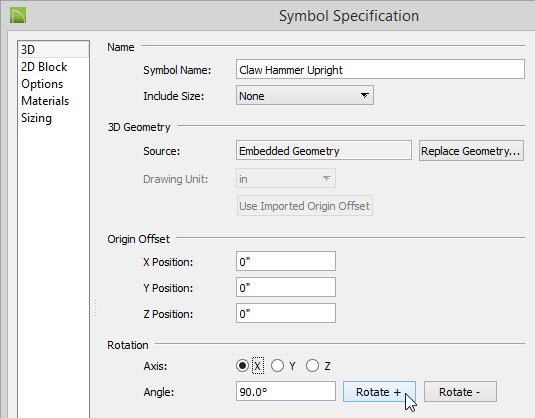Click the Rotate + button
The width and height of the screenshot is (535, 418).
[379, 392]
